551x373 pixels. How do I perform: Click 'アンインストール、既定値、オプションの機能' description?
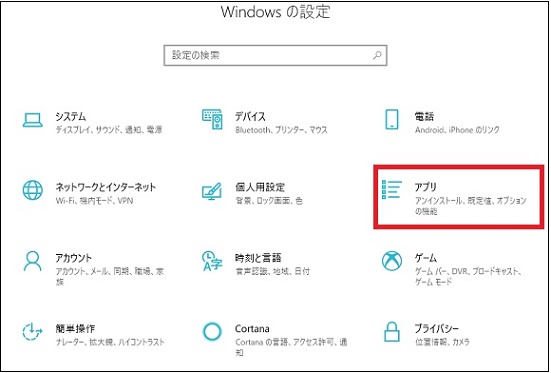pos(471,206)
